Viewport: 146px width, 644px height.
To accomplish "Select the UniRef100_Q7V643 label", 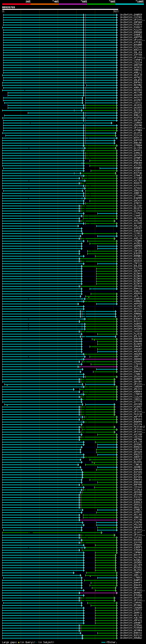I will click(131, 188).
